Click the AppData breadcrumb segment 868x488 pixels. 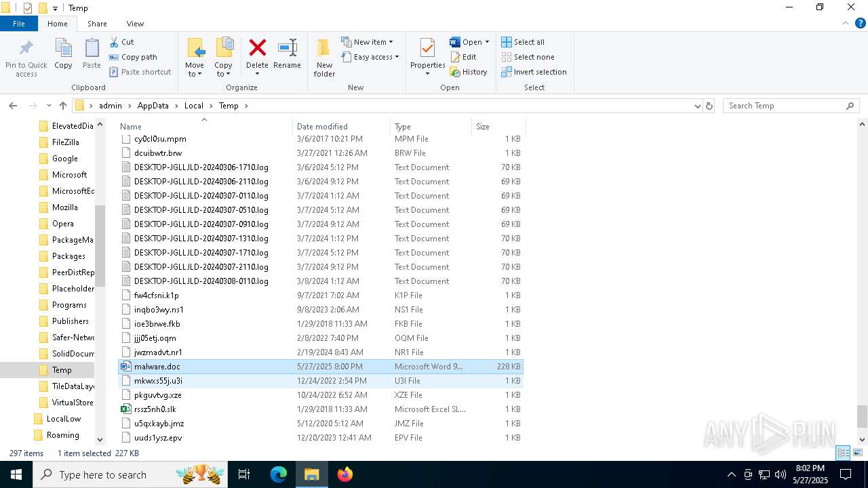pyautogui.click(x=153, y=106)
